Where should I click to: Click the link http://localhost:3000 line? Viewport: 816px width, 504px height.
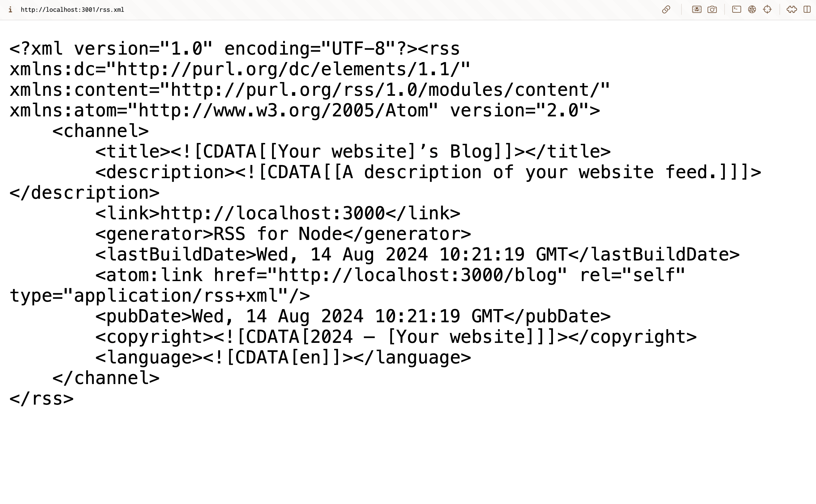tap(278, 213)
